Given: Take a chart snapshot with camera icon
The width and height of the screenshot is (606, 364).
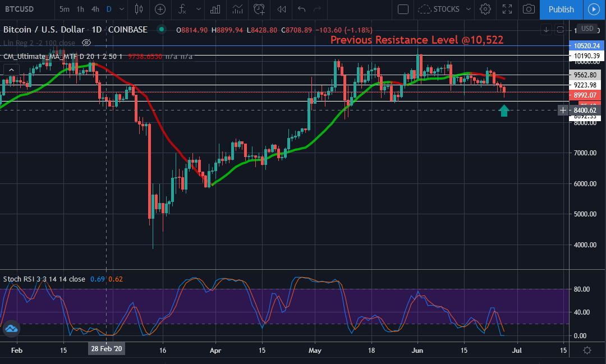Looking at the screenshot, I should 529,9.
